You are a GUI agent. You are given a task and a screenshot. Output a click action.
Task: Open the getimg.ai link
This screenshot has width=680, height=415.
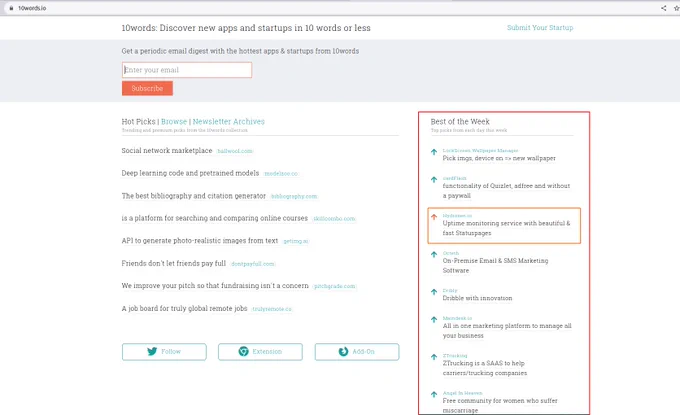coord(295,241)
